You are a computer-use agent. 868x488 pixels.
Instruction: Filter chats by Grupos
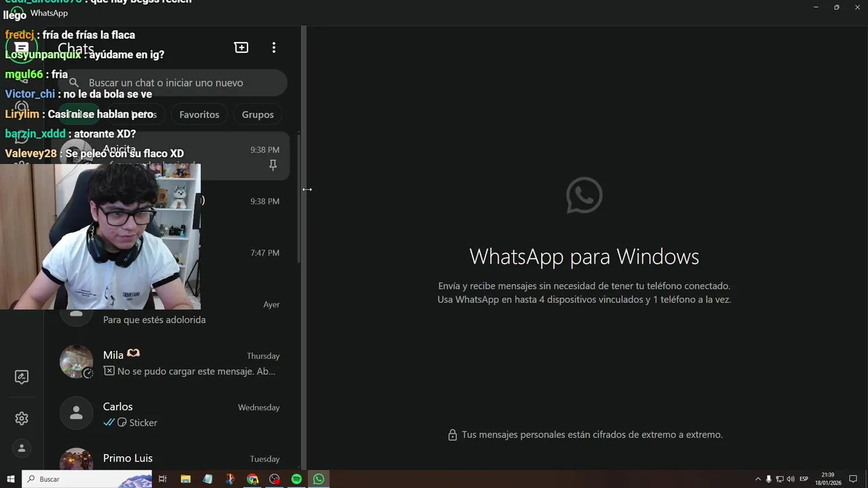pyautogui.click(x=258, y=115)
